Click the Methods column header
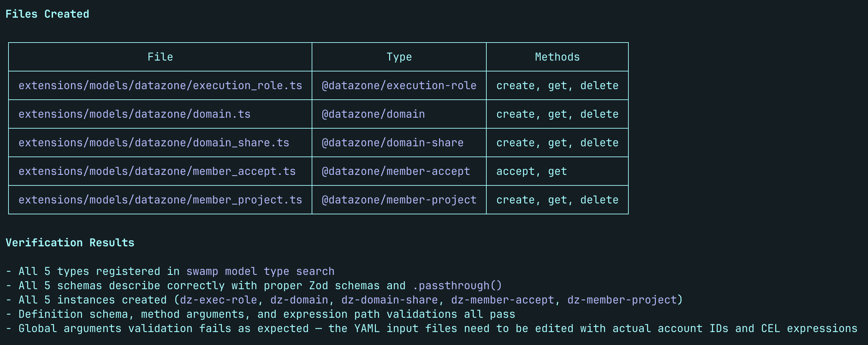 pos(557,57)
